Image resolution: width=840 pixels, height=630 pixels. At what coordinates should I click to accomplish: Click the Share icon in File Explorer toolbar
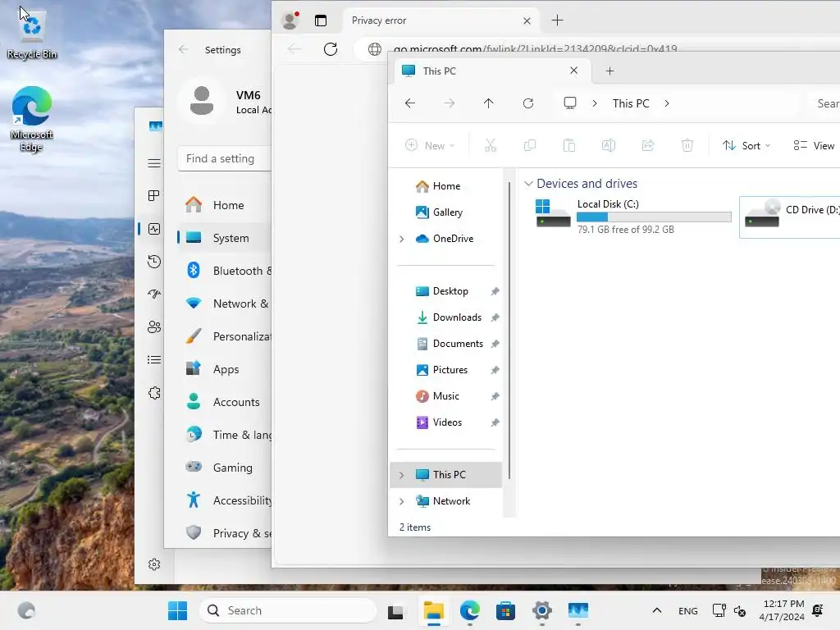coord(648,145)
